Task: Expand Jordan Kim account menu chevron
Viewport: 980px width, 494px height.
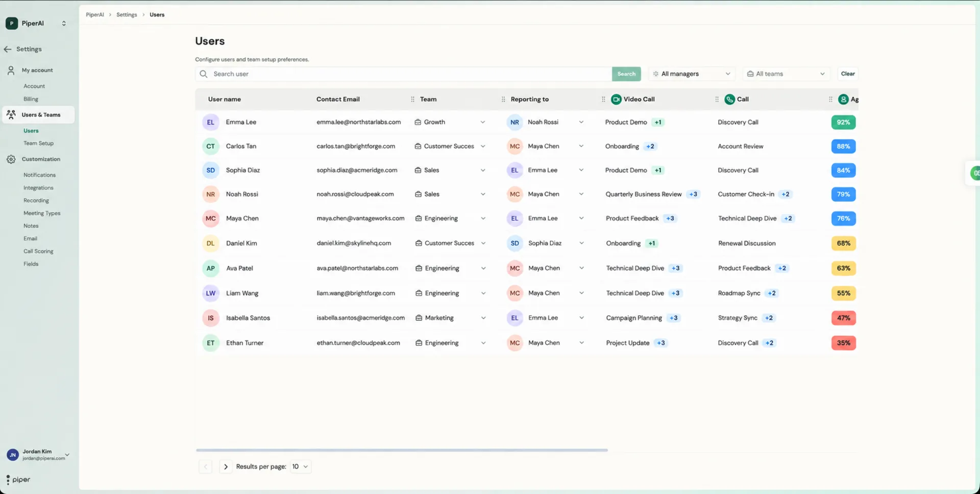Action: coord(67,455)
